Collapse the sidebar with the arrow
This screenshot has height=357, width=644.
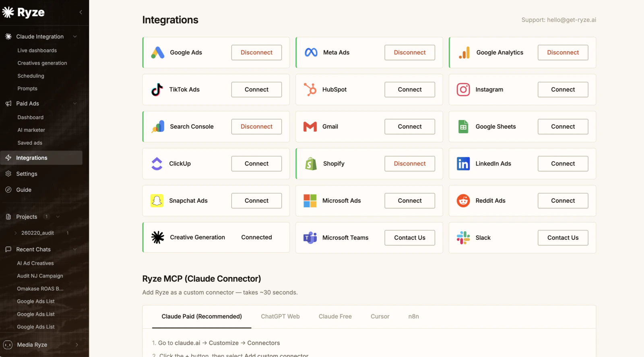81,12
